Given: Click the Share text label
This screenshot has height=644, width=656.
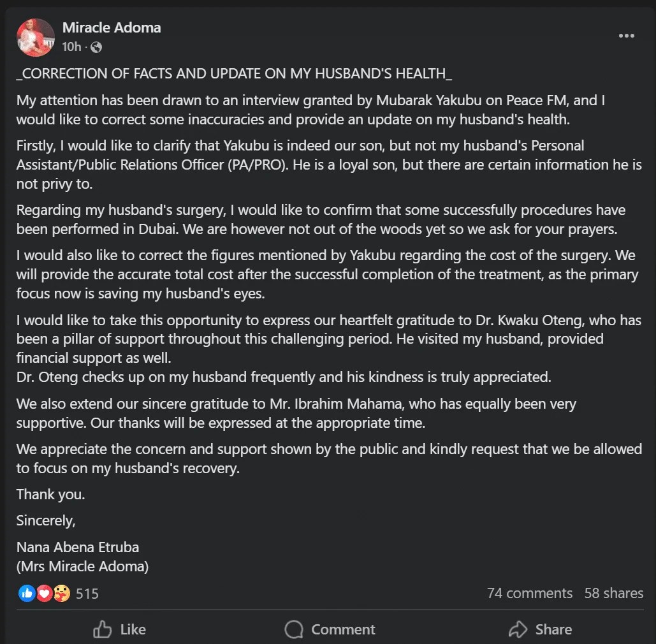Looking at the screenshot, I should pos(553,629).
